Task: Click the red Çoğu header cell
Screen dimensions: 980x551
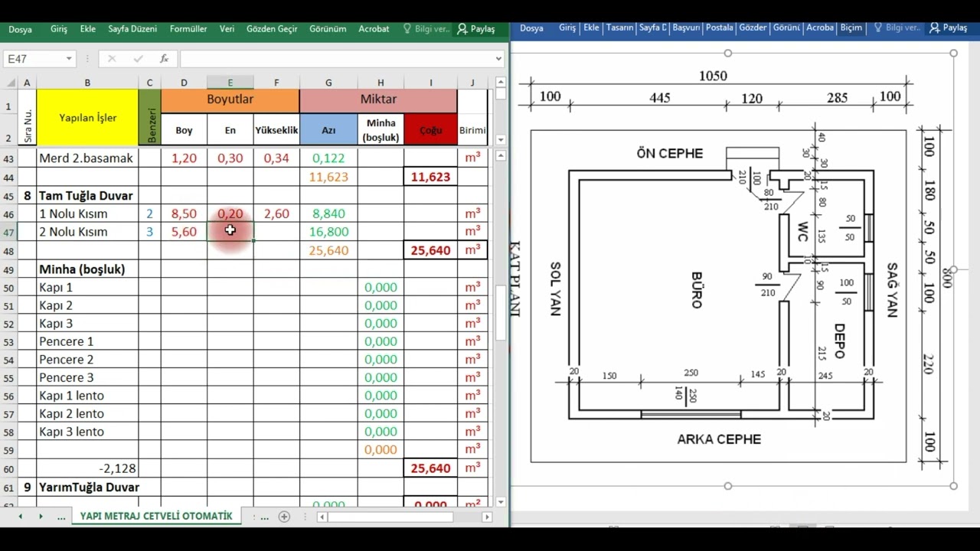Action: pos(431,130)
